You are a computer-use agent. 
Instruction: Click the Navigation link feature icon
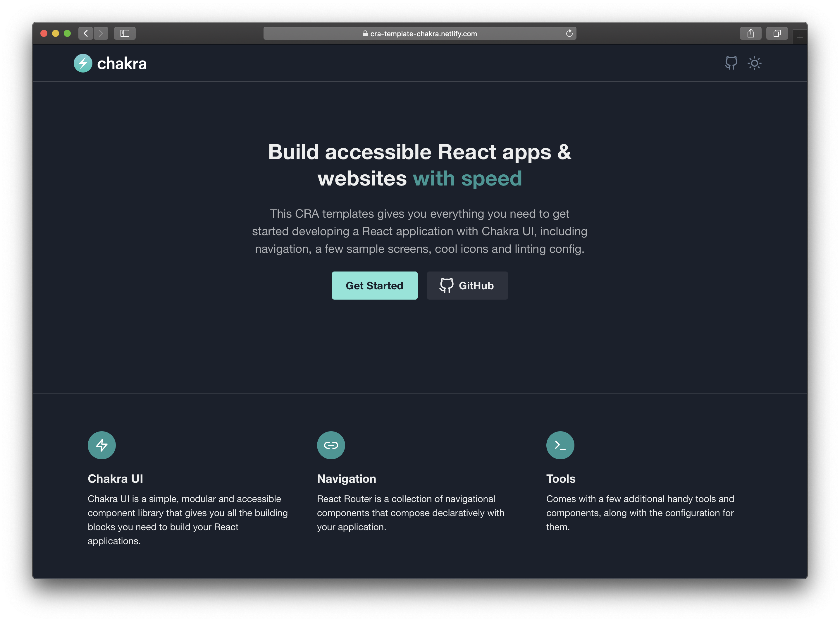[x=331, y=445]
